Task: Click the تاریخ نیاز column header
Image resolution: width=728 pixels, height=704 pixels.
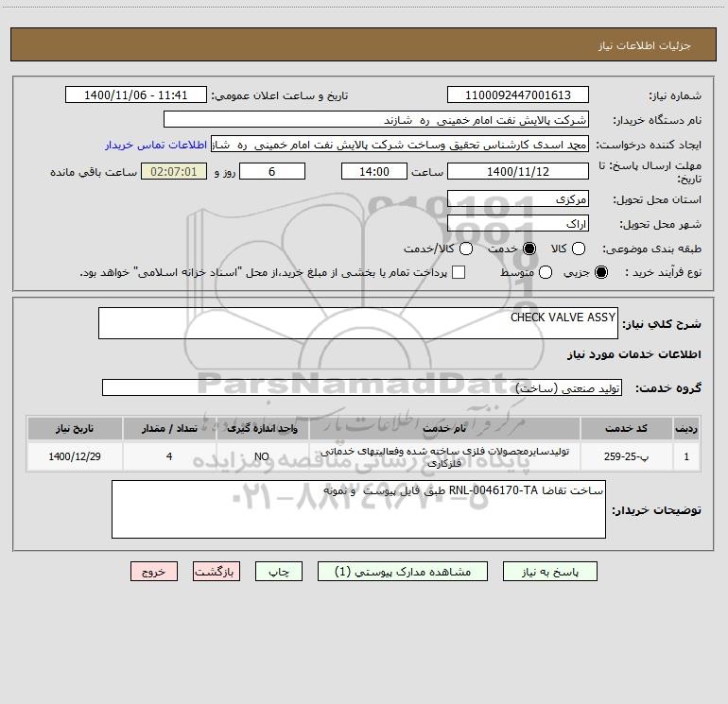Action: (75, 428)
